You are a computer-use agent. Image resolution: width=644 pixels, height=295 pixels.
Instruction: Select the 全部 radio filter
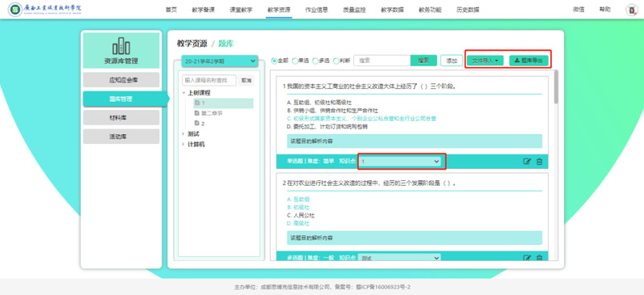275,61
